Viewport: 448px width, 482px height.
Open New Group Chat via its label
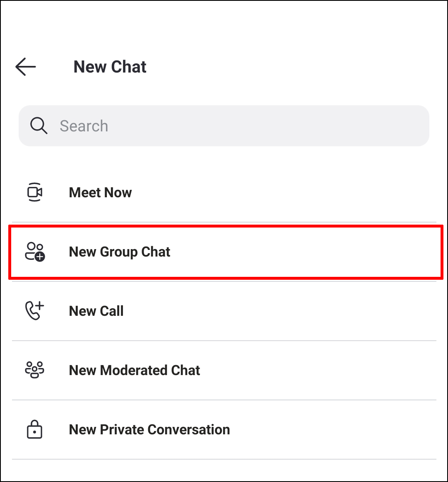click(x=120, y=252)
